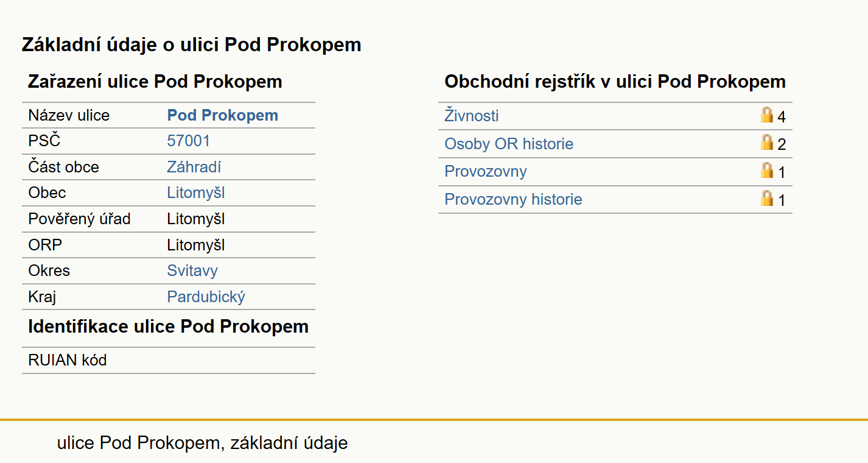Visit the Svitavy district link
The image size is (868, 463).
click(x=192, y=270)
